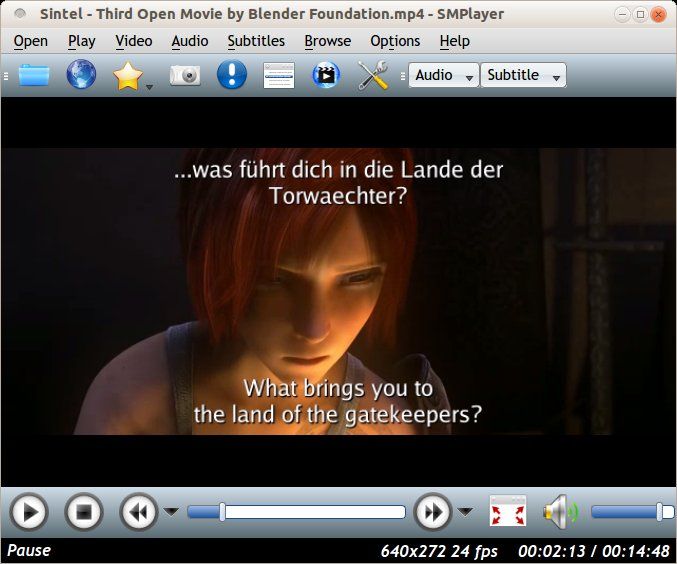
Task: Click the language toolbar drag handle
Action: (x=403, y=76)
